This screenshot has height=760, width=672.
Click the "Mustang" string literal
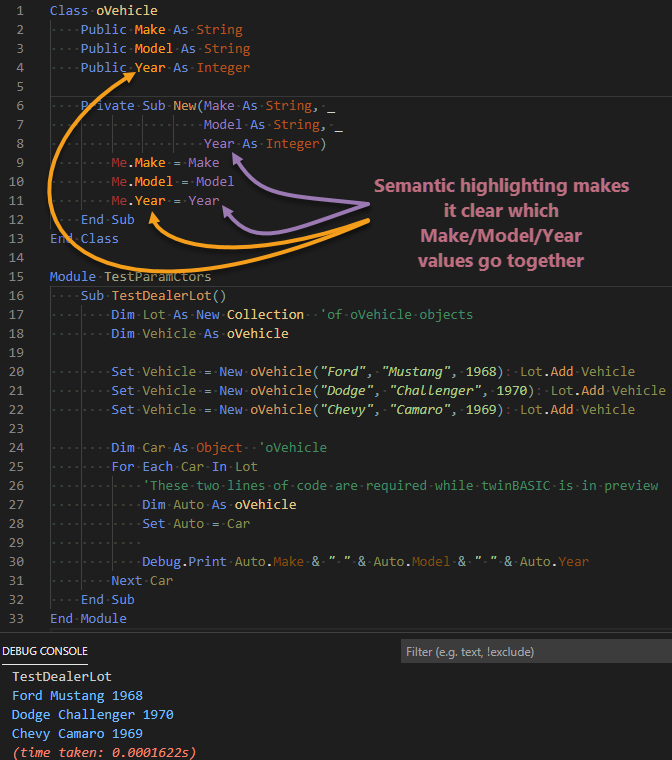point(416,372)
